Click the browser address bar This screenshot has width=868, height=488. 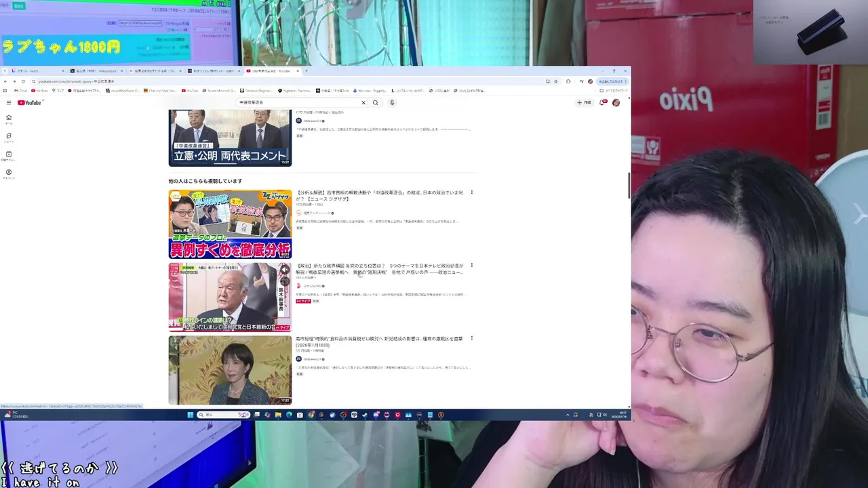coord(292,81)
